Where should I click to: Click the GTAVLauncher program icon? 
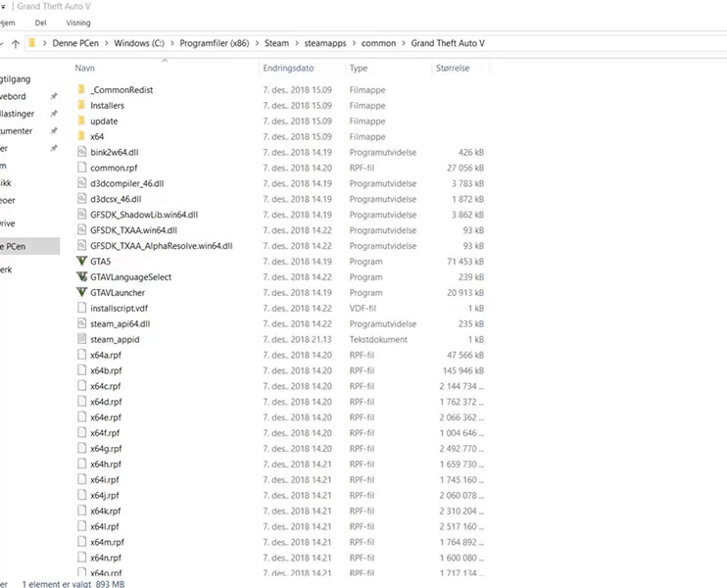pyautogui.click(x=81, y=292)
